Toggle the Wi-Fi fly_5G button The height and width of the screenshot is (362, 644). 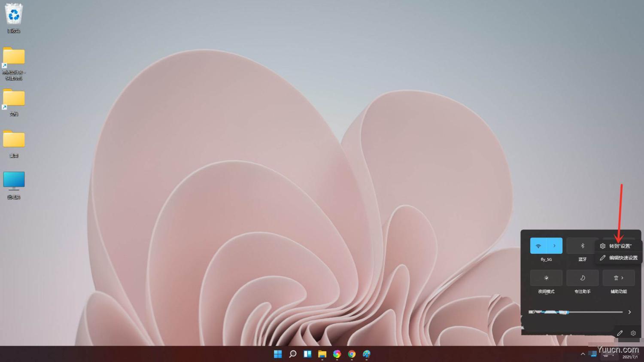[538, 246]
